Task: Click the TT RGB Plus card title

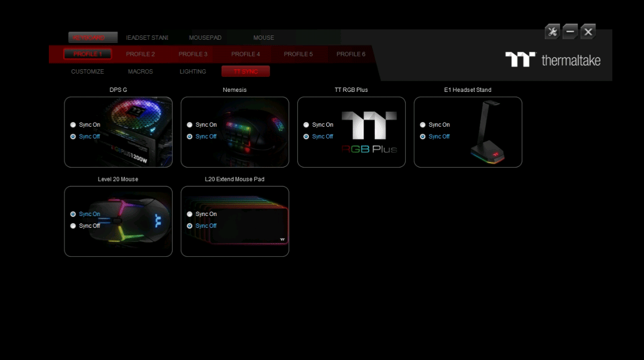Action: (x=351, y=90)
